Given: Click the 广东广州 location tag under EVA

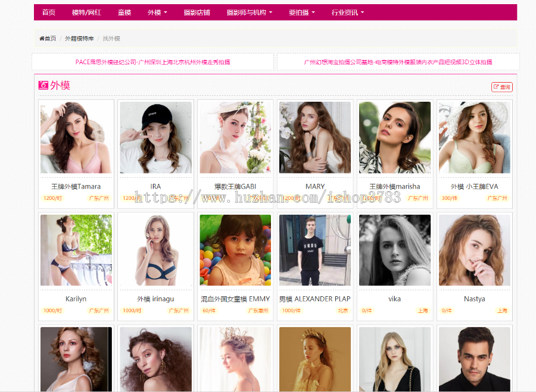Looking at the screenshot, I should (497, 198).
